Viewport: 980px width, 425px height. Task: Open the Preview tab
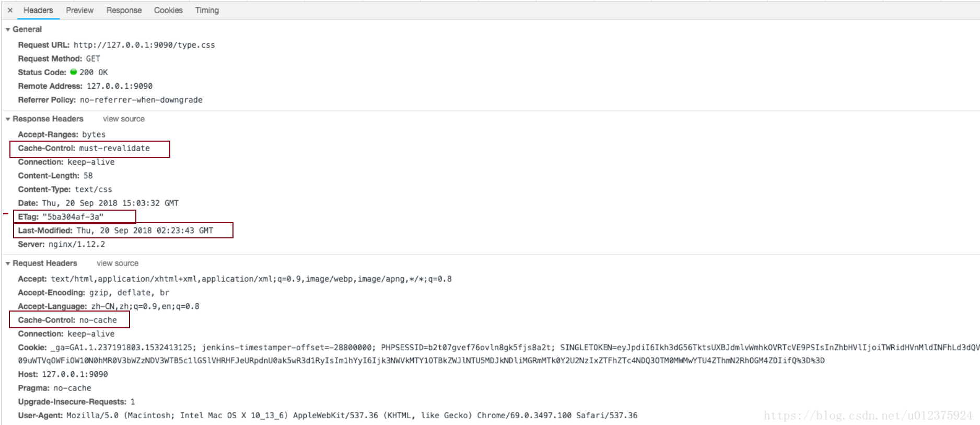[x=79, y=10]
